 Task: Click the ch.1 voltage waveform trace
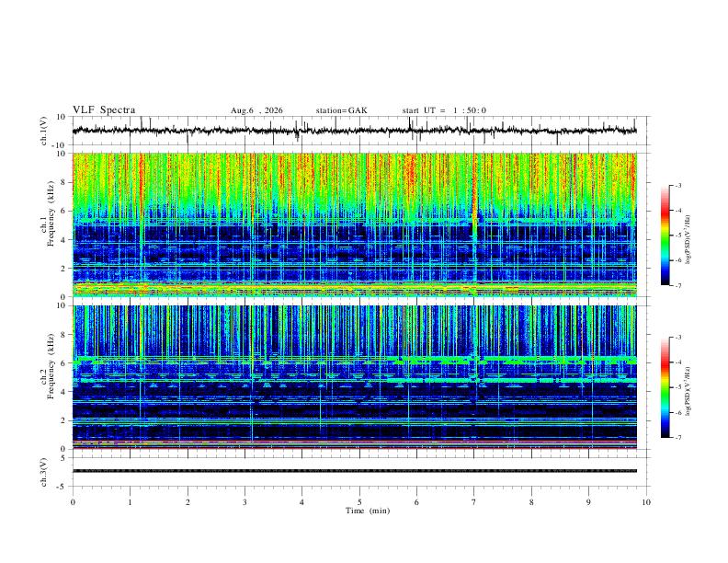pos(354,131)
